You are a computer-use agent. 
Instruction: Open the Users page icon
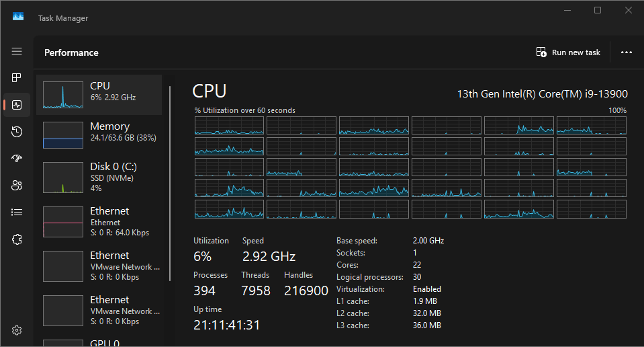coord(17,186)
